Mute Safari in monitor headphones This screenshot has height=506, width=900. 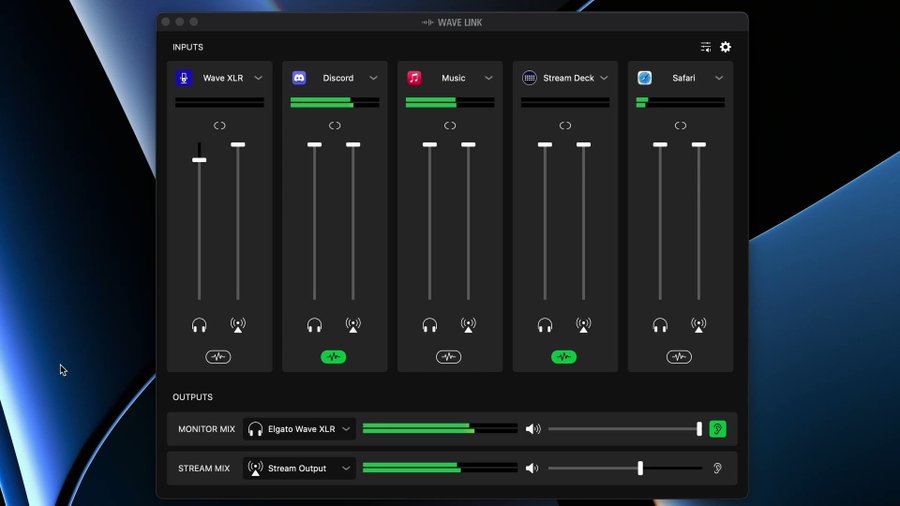660,325
